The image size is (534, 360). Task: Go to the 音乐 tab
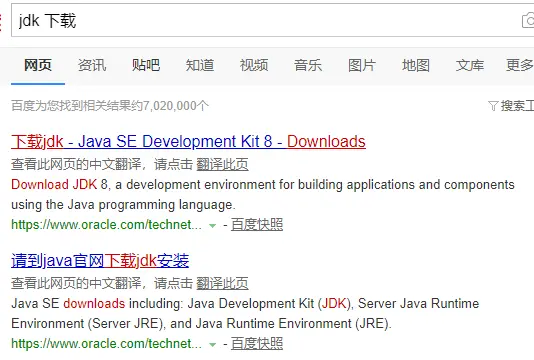(308, 65)
